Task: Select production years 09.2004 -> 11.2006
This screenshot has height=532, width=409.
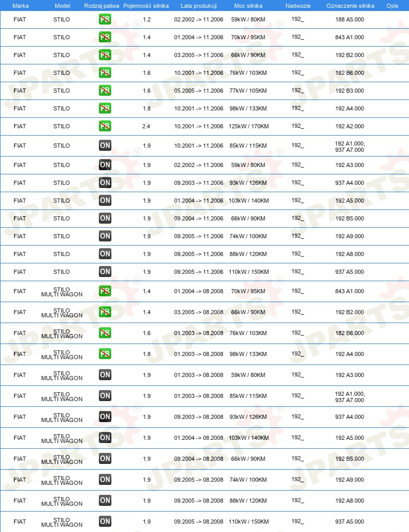Action: [199, 218]
